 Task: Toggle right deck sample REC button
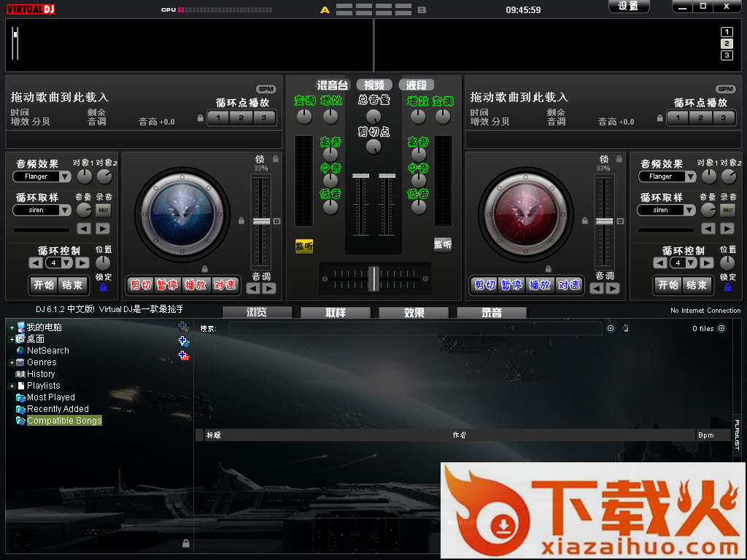728,210
